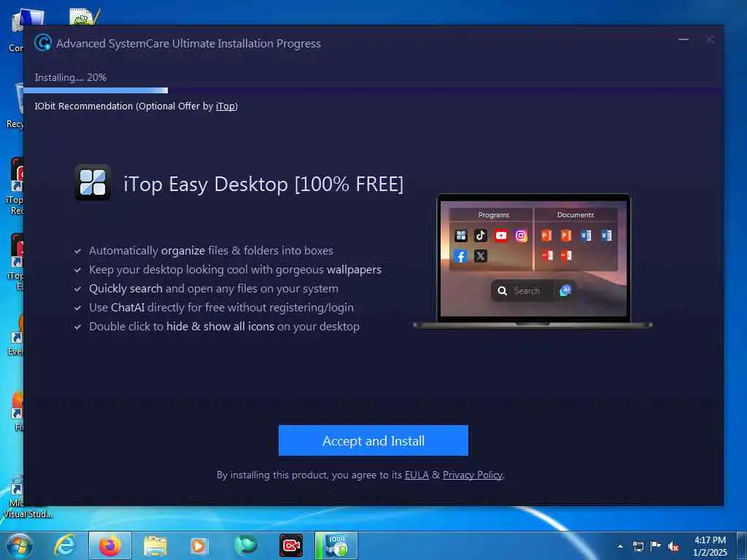Click the 'Use ChatAI directly for free' line
Viewport: 747px width, 560px height.
tap(222, 308)
